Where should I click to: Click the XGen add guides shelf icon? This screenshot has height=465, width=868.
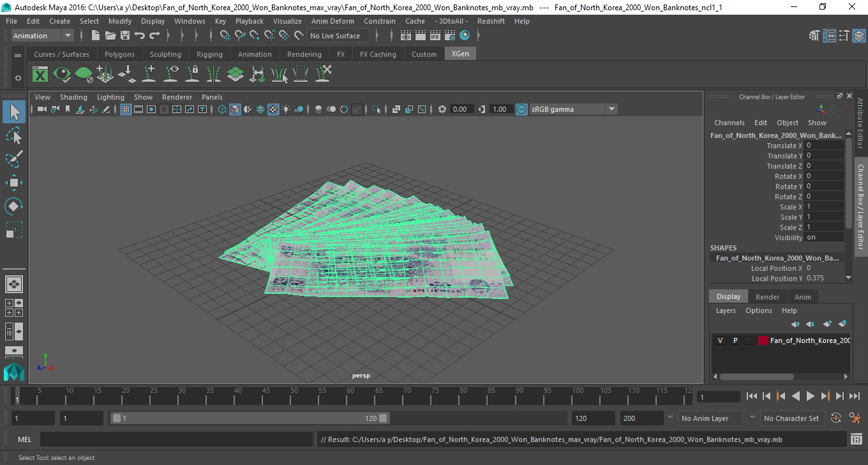pos(105,75)
